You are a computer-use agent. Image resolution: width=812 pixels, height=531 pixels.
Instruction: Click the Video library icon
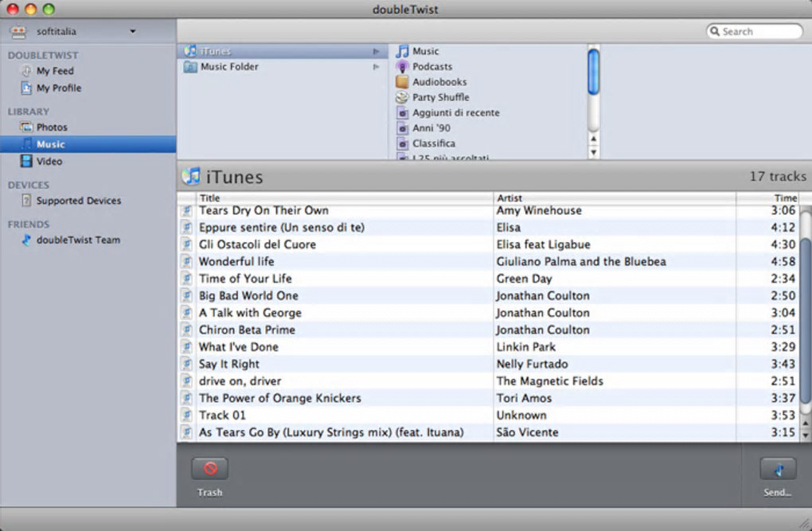(x=26, y=161)
